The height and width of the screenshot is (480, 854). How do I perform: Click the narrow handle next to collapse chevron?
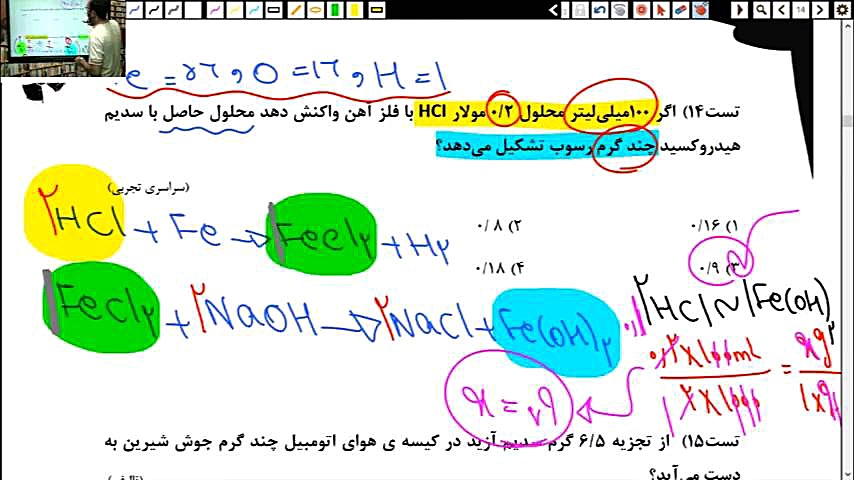pyautogui.click(x=565, y=10)
